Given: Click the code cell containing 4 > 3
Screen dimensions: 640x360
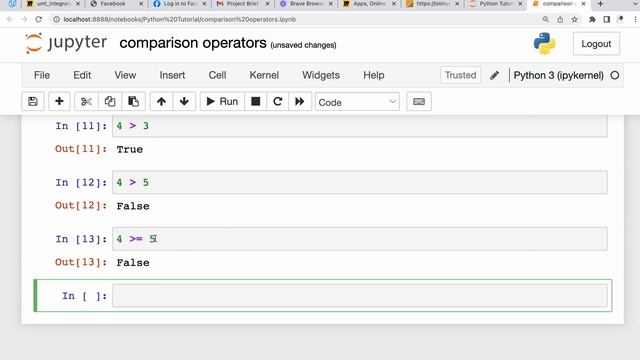Looking at the screenshot, I should [x=360, y=126].
